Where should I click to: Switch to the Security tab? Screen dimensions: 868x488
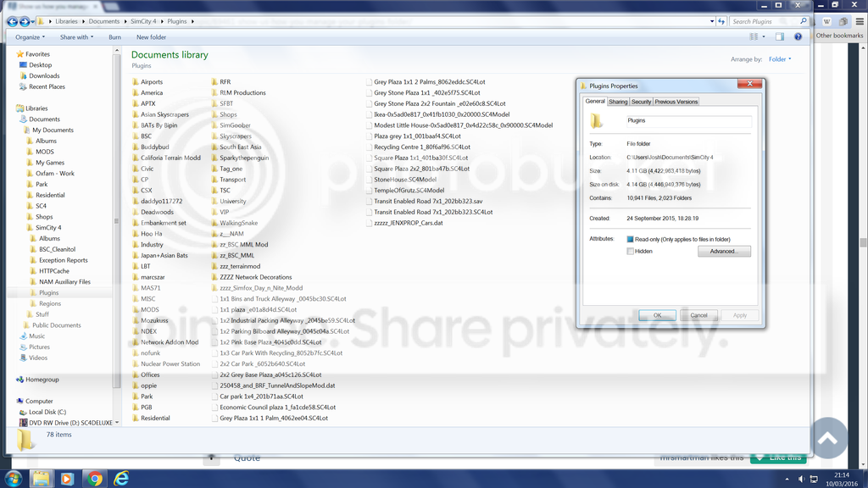click(x=641, y=102)
